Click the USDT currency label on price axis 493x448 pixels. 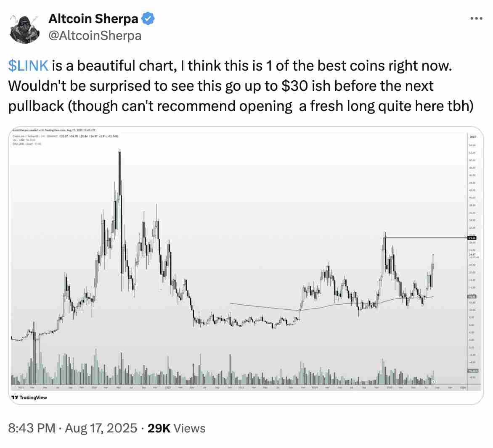[x=472, y=137]
